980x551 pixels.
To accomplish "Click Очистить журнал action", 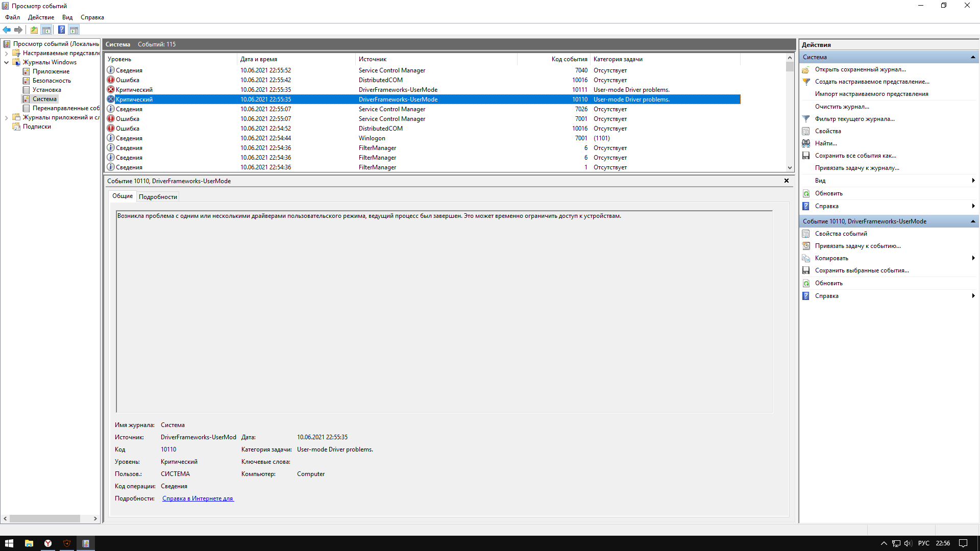I will 842,107.
